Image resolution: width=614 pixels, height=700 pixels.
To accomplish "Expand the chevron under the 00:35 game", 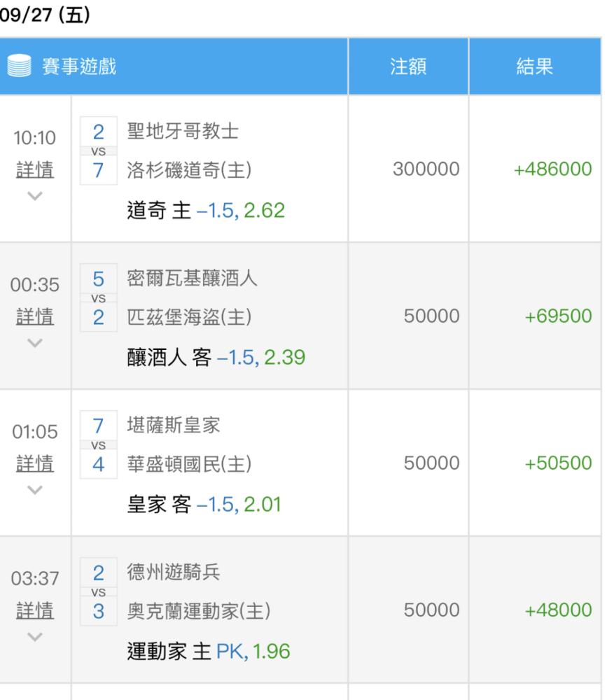I will pyautogui.click(x=35, y=342).
